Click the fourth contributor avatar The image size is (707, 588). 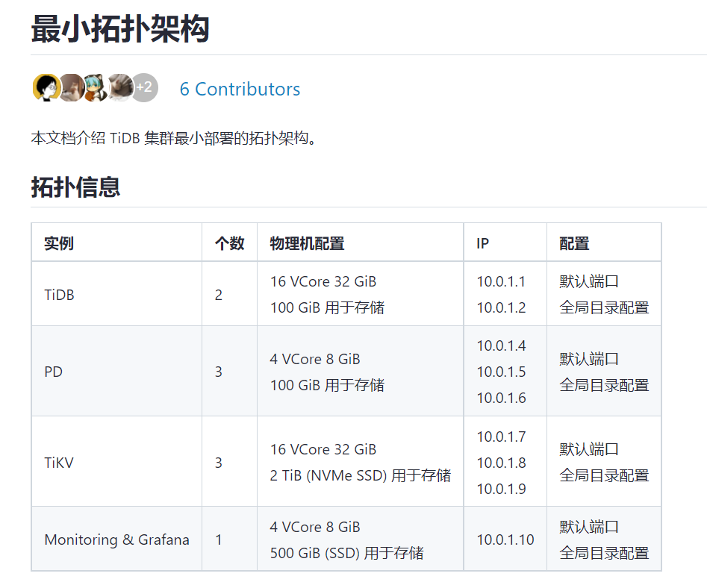point(120,87)
